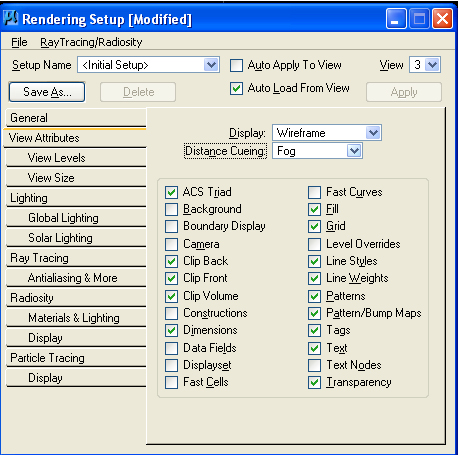Uncheck Auto Load From View
Image resolution: width=458 pixels, height=455 pixels.
click(236, 89)
